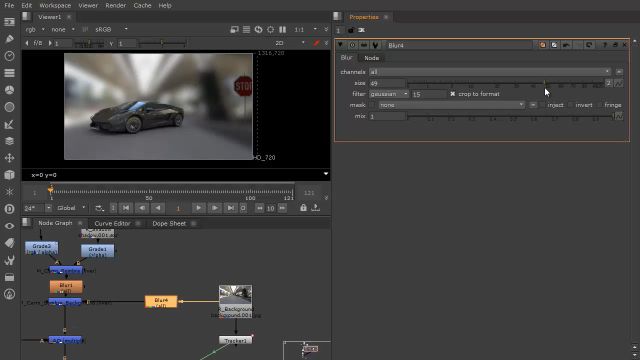Click the lock properties bin icon

[351, 30]
